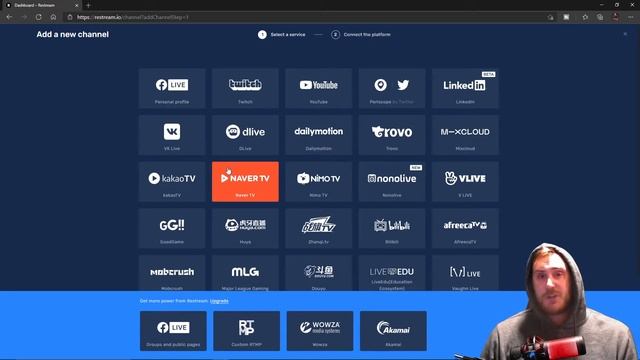
Task: Select the Mobcrush tile
Action: pos(172,273)
